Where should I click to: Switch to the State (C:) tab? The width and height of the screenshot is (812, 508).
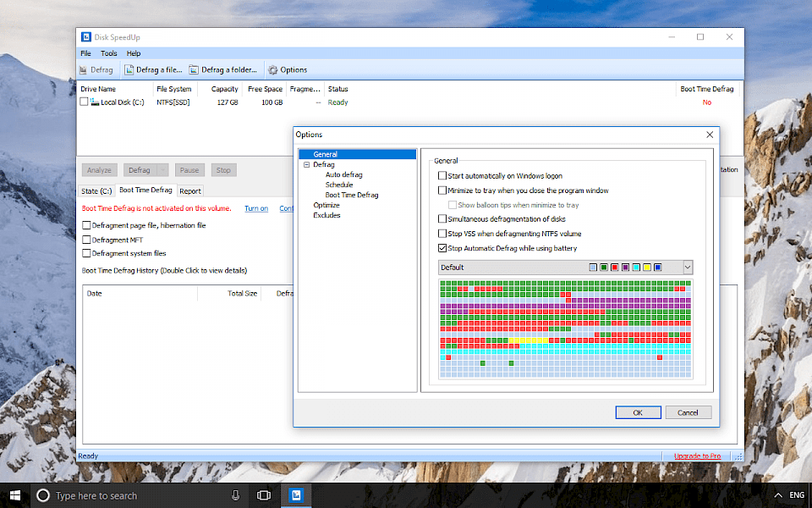coord(96,190)
